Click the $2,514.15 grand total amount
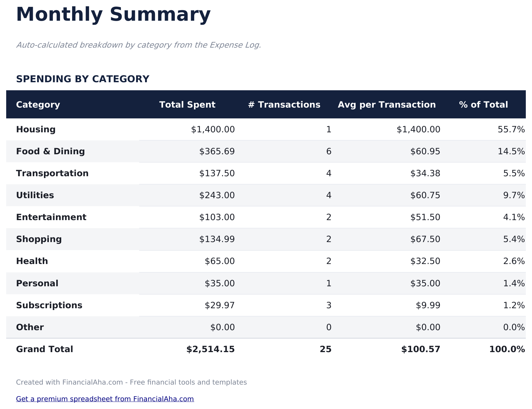The image size is (532, 409). pos(210,349)
